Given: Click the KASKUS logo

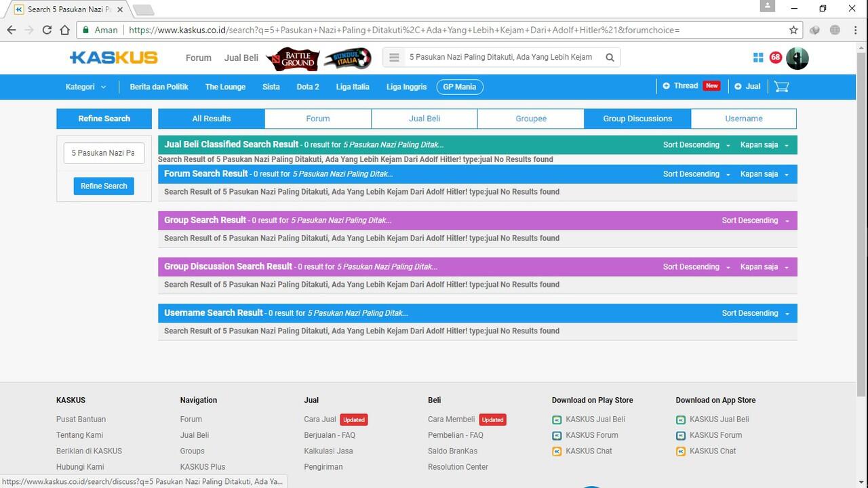Looking at the screenshot, I should [x=114, y=58].
